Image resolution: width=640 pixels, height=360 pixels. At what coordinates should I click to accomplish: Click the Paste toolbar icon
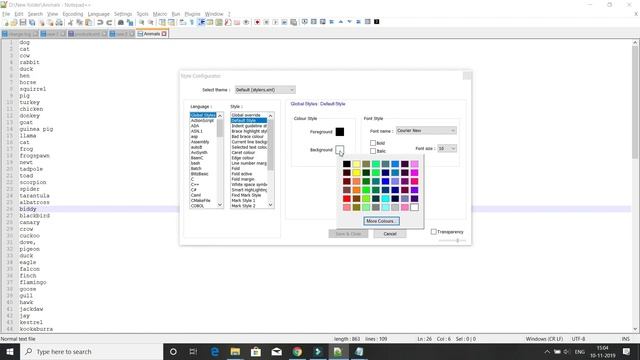[88, 22]
